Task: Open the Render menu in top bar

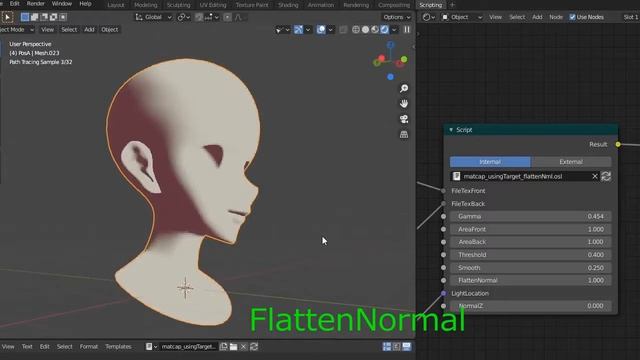Action: point(36,4)
